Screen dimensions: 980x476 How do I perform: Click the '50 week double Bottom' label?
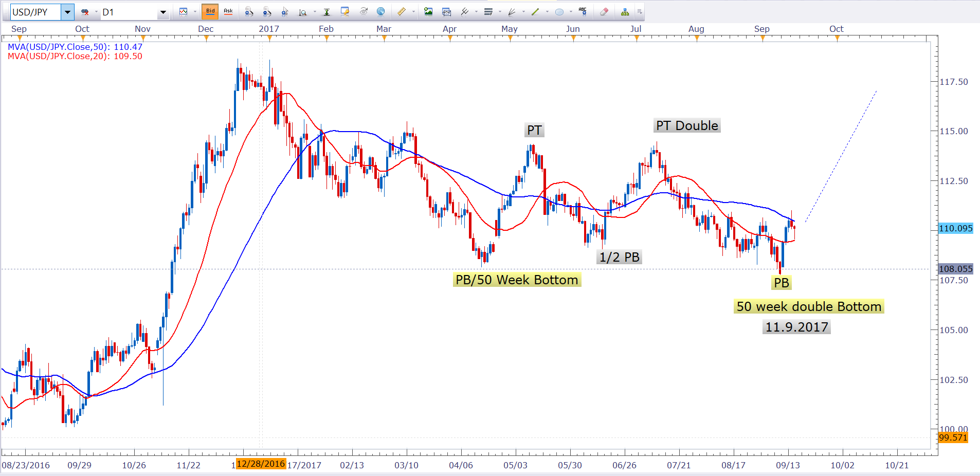tap(809, 306)
